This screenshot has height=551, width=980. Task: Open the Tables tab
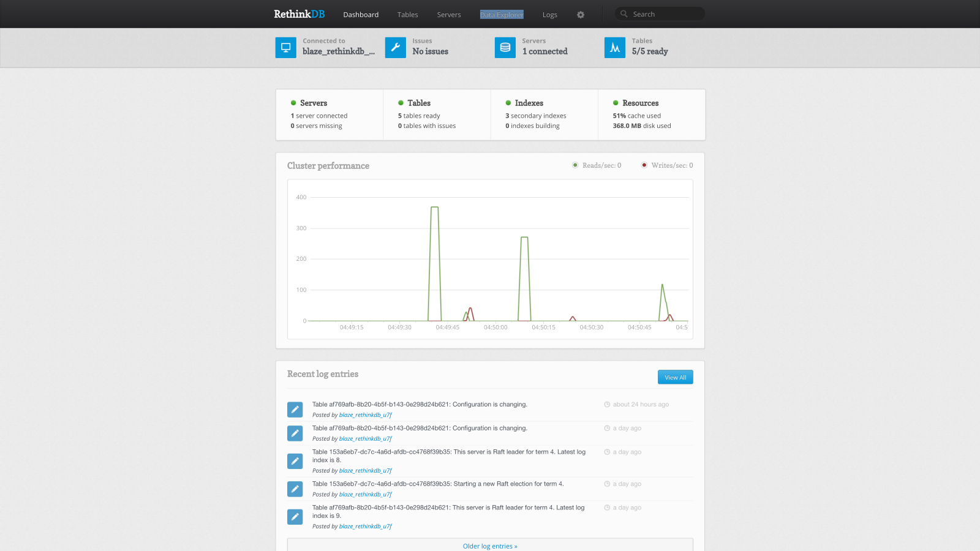[407, 15]
